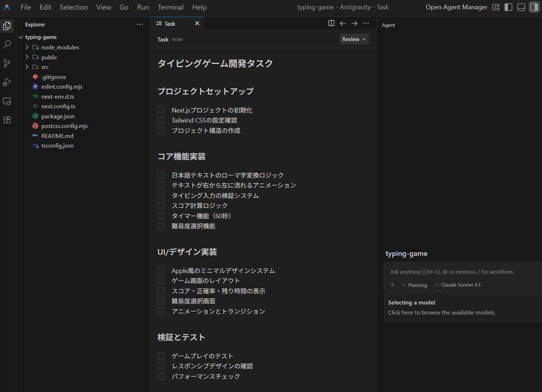Split the editor to the right
Screen dimensions: 542x392
331,23
